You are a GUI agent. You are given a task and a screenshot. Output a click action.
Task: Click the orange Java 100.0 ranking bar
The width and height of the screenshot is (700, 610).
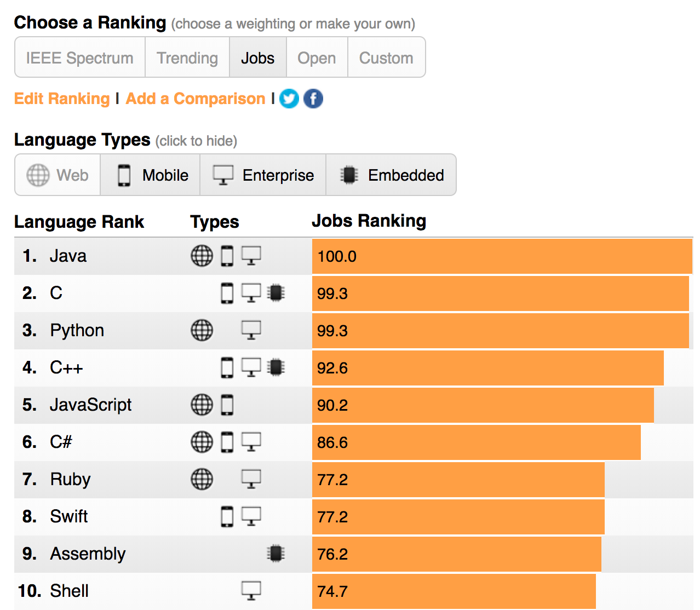(x=502, y=256)
